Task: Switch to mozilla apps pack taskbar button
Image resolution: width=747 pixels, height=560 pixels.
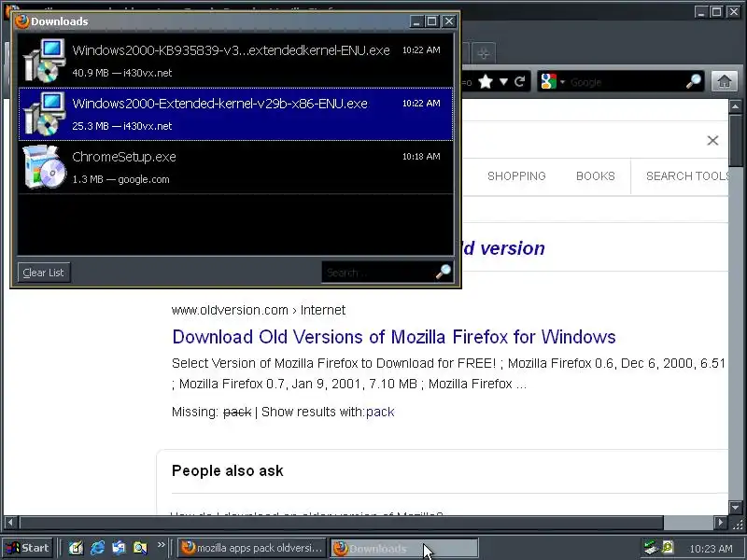Action: pyautogui.click(x=251, y=548)
